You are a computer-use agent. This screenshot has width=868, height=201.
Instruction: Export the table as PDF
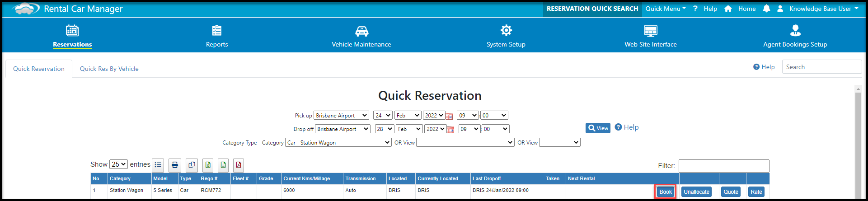point(239,165)
